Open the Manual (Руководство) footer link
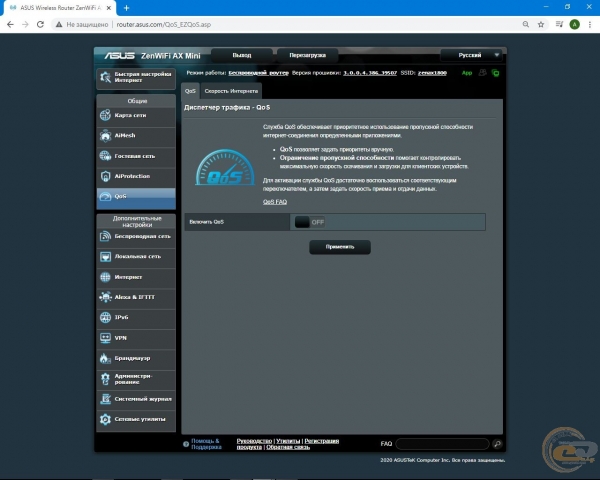The height and width of the screenshot is (480, 600). (254, 441)
